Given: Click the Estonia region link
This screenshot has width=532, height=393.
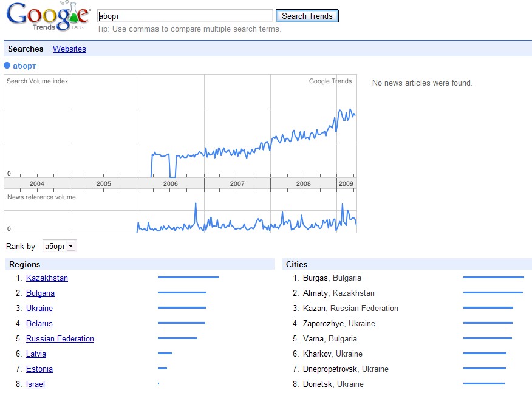Looking at the screenshot, I should (39, 369).
